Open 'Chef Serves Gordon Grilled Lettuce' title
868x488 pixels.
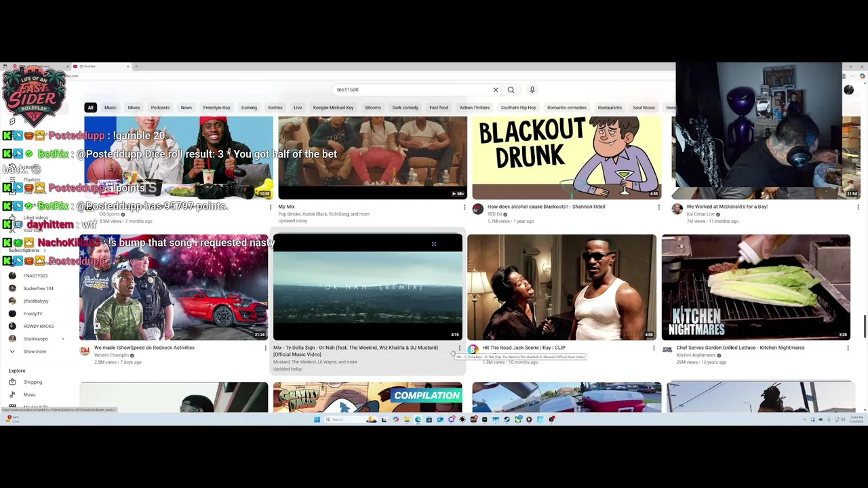[741, 348]
